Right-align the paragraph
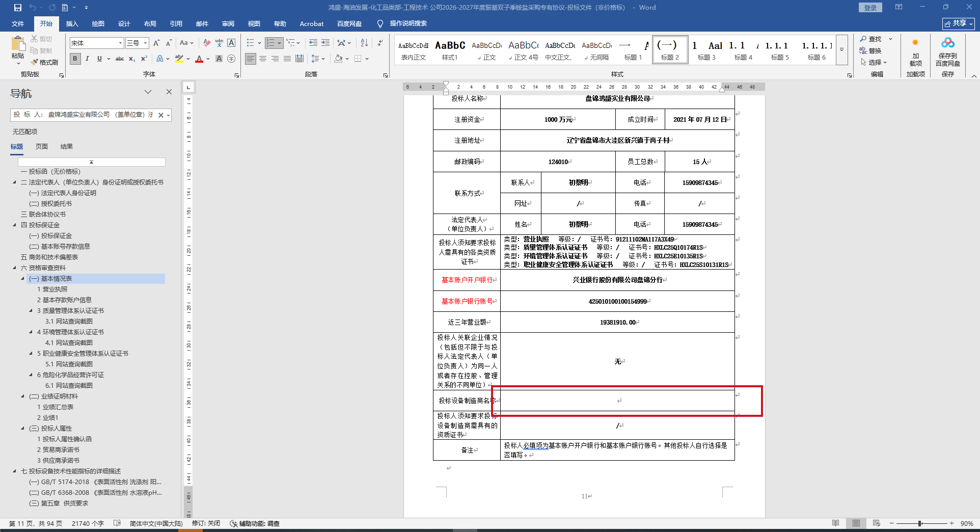The image size is (980, 532). pos(275,59)
